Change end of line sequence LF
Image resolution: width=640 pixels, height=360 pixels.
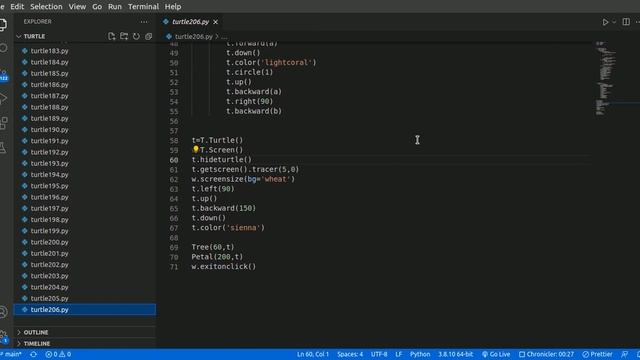[399, 354]
